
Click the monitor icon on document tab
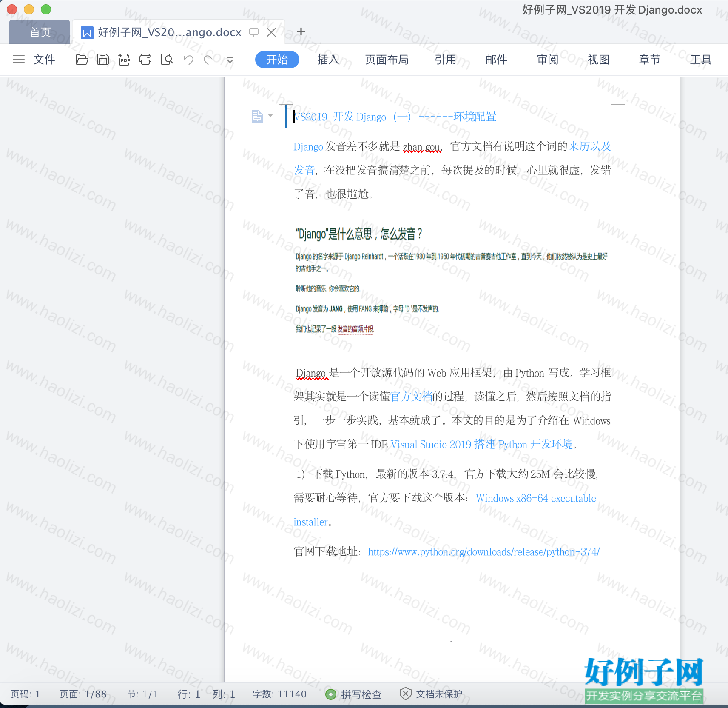pyautogui.click(x=254, y=33)
